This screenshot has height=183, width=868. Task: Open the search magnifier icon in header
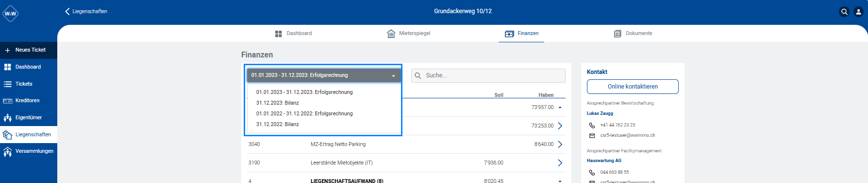[844, 12]
